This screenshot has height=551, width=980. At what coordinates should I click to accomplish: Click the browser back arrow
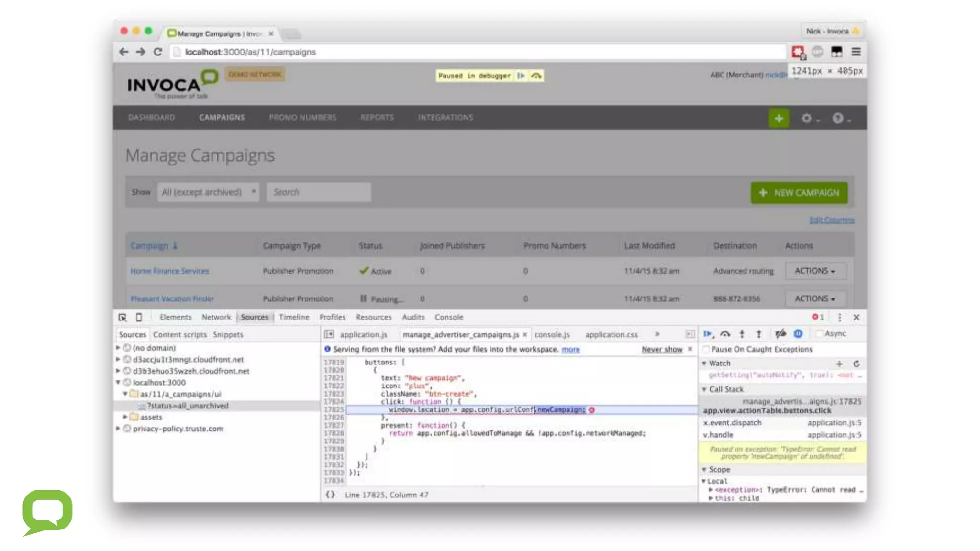pos(123,52)
